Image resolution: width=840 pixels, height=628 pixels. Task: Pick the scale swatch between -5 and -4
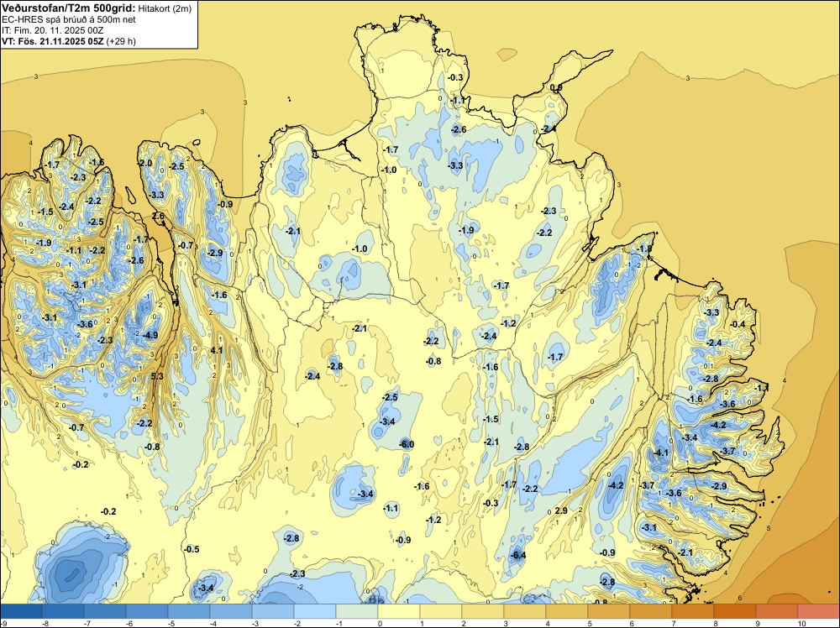click(x=189, y=611)
